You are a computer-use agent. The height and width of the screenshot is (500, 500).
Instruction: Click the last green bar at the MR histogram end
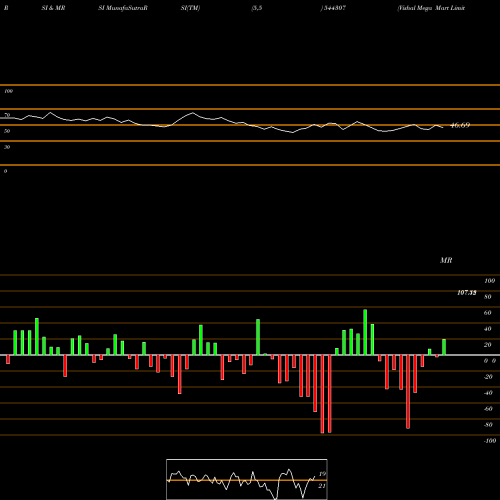tap(444, 347)
